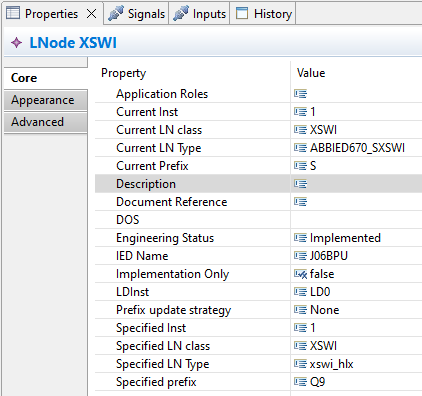The image size is (422, 396).
Task: Click the History tab window icon
Action: (x=242, y=13)
